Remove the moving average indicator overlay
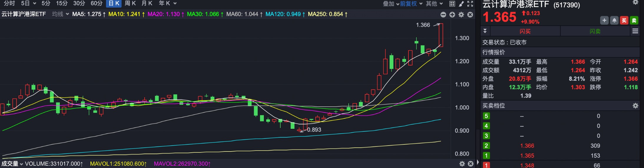Viewport: 644px width, 168px height. 470,14
